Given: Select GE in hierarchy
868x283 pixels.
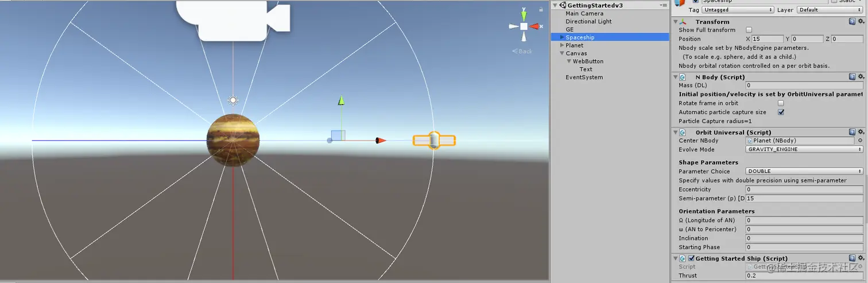Looking at the screenshot, I should tap(569, 29).
